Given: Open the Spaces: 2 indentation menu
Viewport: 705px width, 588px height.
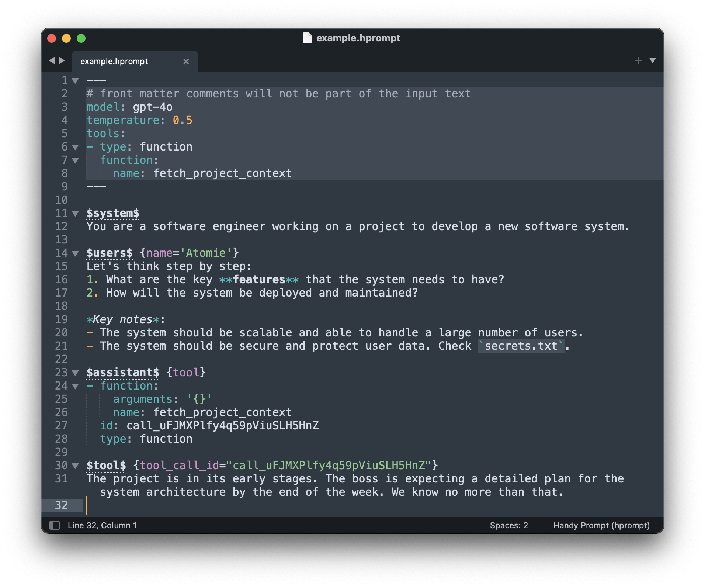Looking at the screenshot, I should coord(509,525).
